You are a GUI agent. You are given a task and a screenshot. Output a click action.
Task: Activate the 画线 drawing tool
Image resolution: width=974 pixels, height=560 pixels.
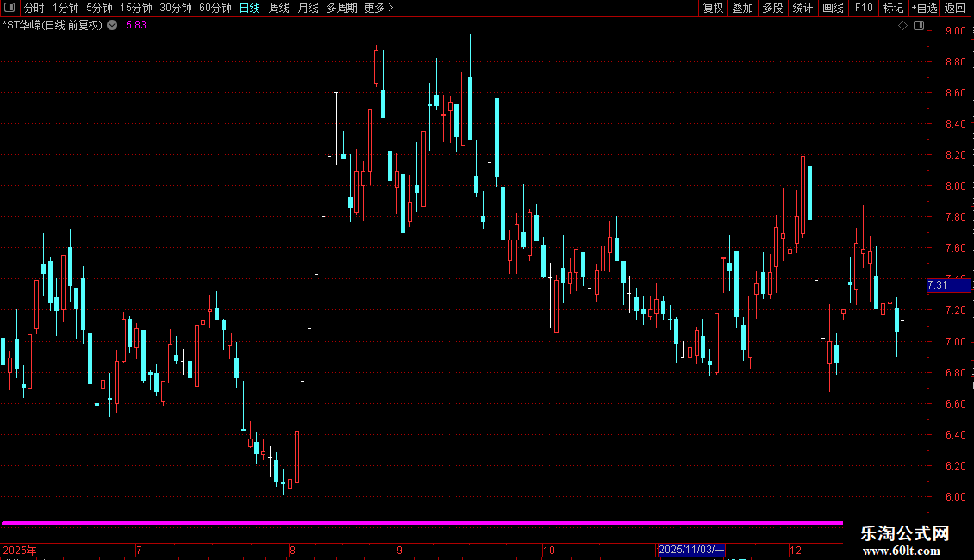tap(833, 8)
